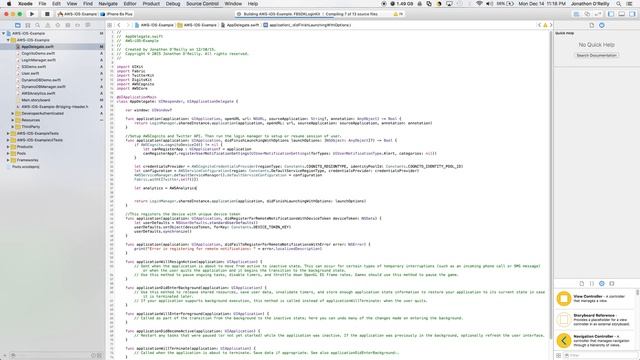Open the Source Control menu
The width and height of the screenshot is (640, 360).
(x=202, y=4)
